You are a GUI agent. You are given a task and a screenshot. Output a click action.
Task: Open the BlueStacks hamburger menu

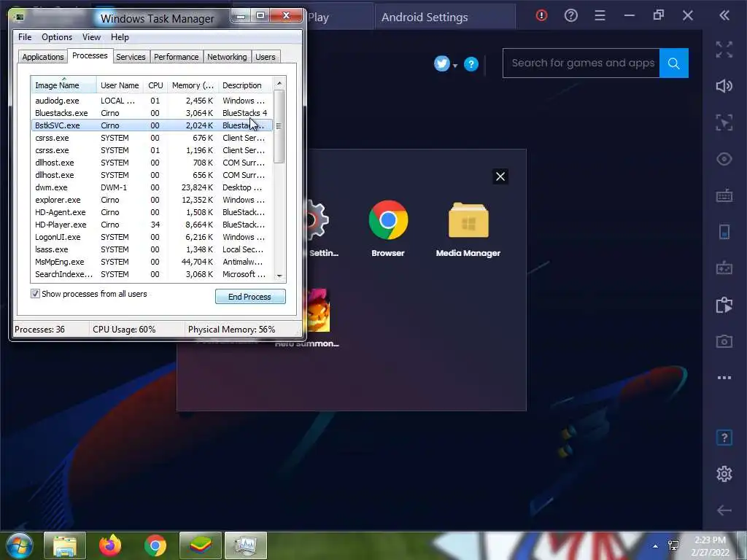[x=600, y=16]
